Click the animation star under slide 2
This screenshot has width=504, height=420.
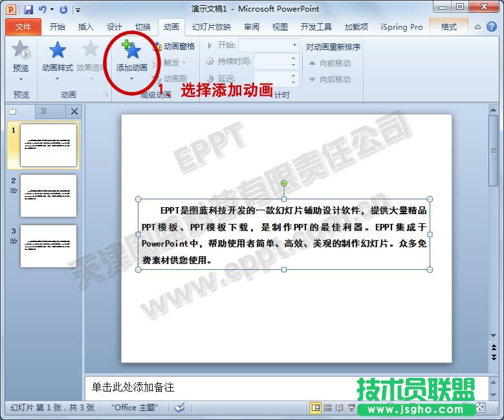click(x=14, y=191)
